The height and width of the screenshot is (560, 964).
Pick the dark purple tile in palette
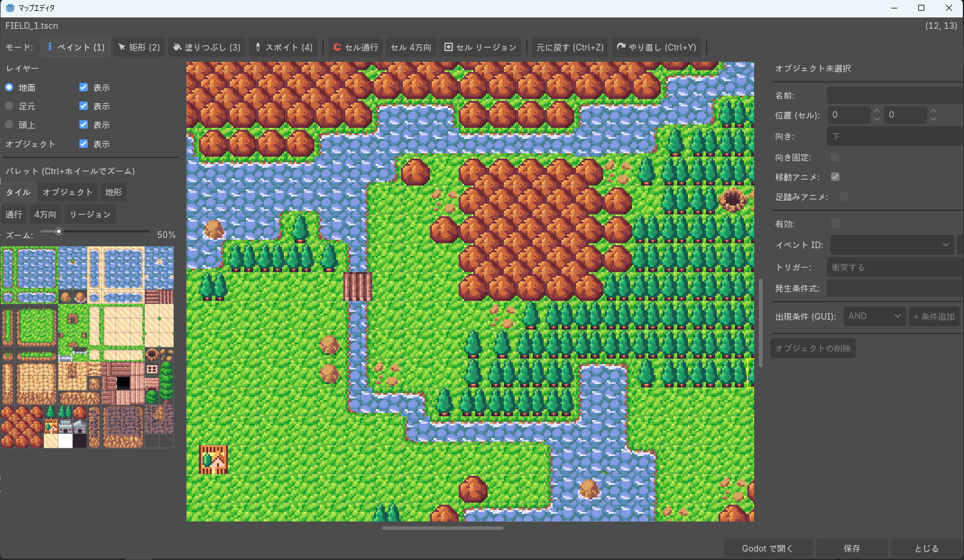pyautogui.click(x=79, y=440)
